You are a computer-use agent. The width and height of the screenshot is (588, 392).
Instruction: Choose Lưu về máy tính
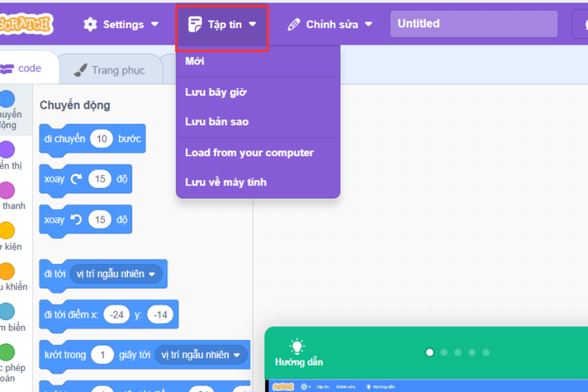(258, 182)
